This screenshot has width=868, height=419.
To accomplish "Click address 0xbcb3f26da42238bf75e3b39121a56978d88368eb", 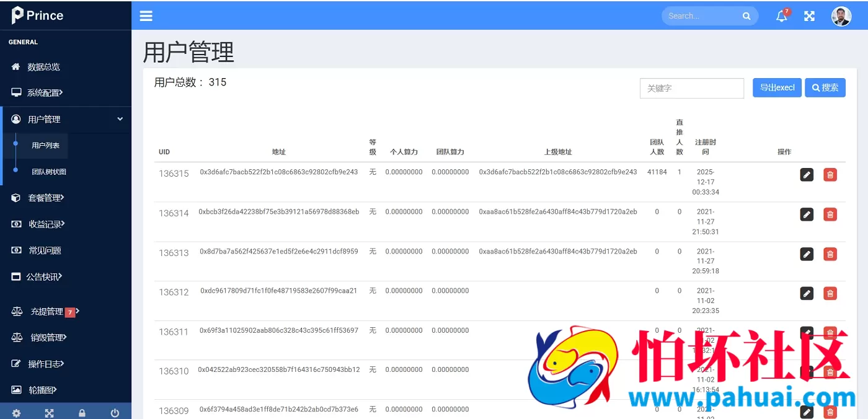I will tap(279, 211).
